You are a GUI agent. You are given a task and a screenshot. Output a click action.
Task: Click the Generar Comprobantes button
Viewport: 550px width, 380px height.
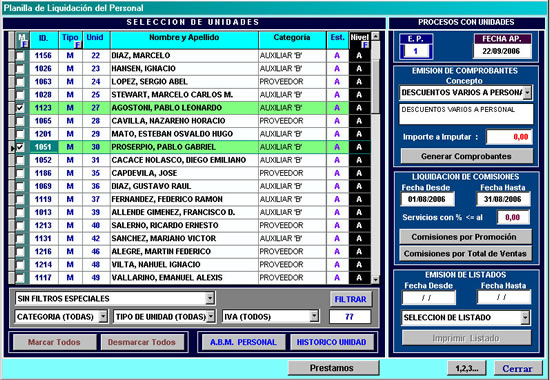coord(466,156)
